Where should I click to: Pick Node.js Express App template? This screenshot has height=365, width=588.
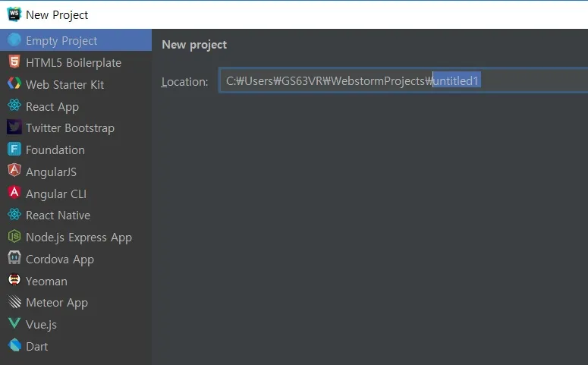76,237
